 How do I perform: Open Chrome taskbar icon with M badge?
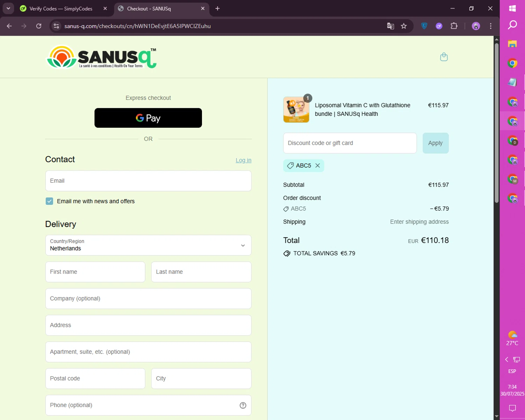pos(512,179)
